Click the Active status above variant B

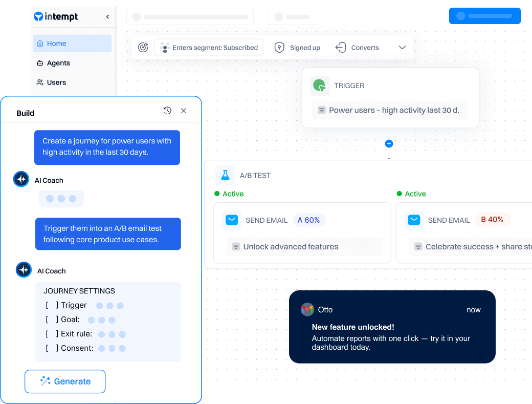(411, 194)
